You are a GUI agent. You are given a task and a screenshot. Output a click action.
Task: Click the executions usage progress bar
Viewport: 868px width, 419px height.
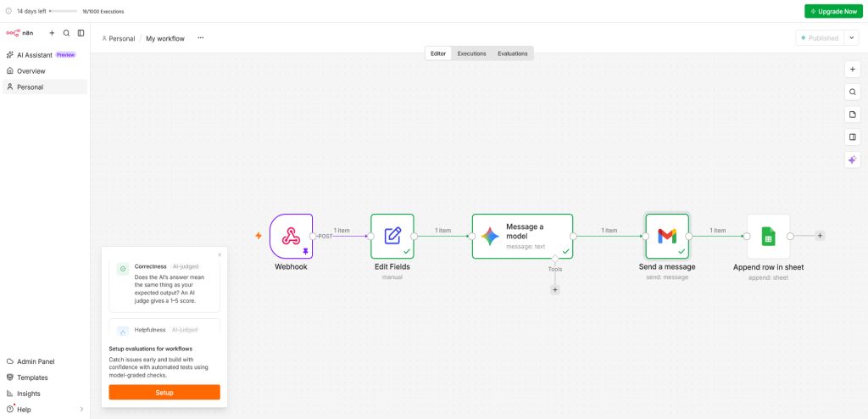click(x=63, y=11)
